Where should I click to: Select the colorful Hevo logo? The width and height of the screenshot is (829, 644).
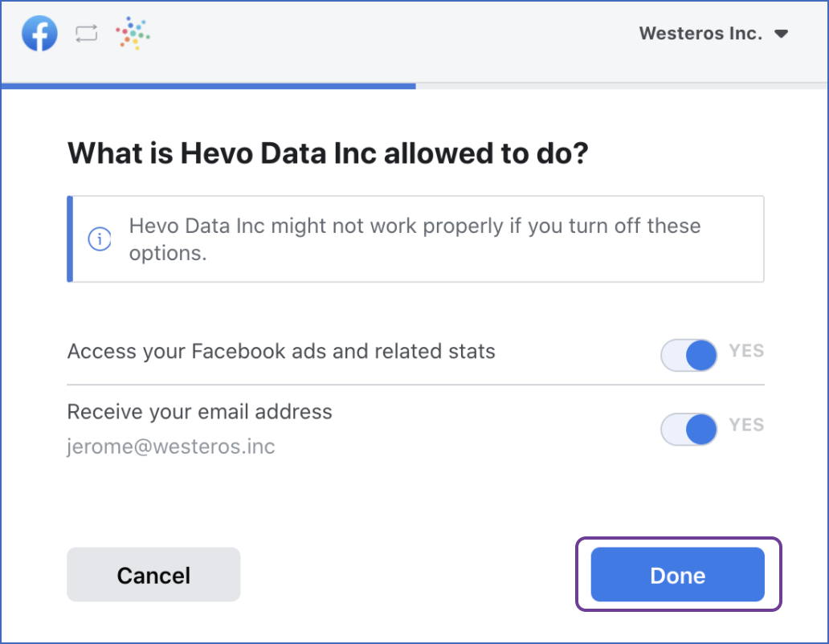132,33
